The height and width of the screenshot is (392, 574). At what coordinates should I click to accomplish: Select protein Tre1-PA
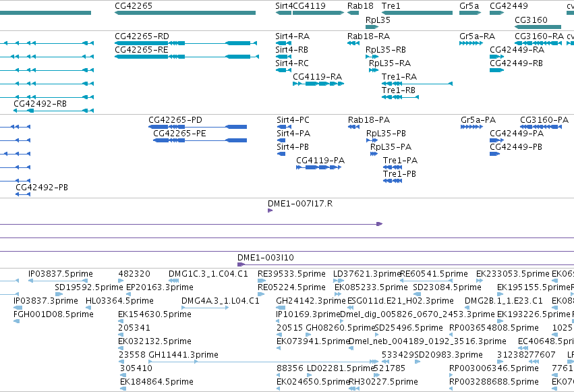[x=393, y=167]
